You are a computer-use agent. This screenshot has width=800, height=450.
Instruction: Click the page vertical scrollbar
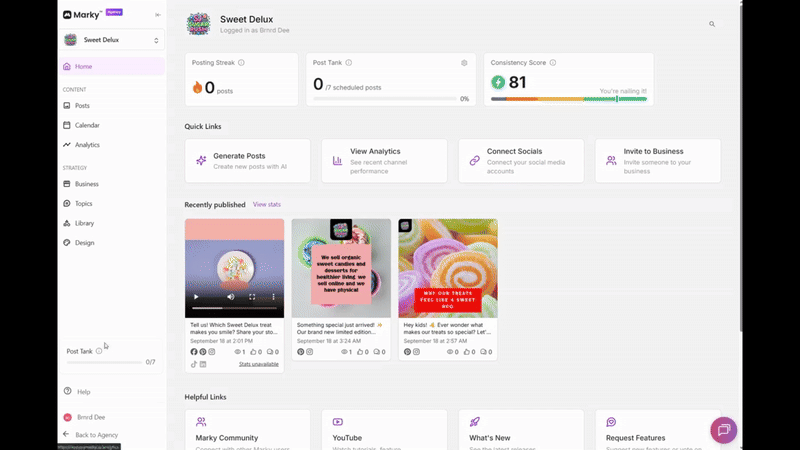[x=740, y=166]
